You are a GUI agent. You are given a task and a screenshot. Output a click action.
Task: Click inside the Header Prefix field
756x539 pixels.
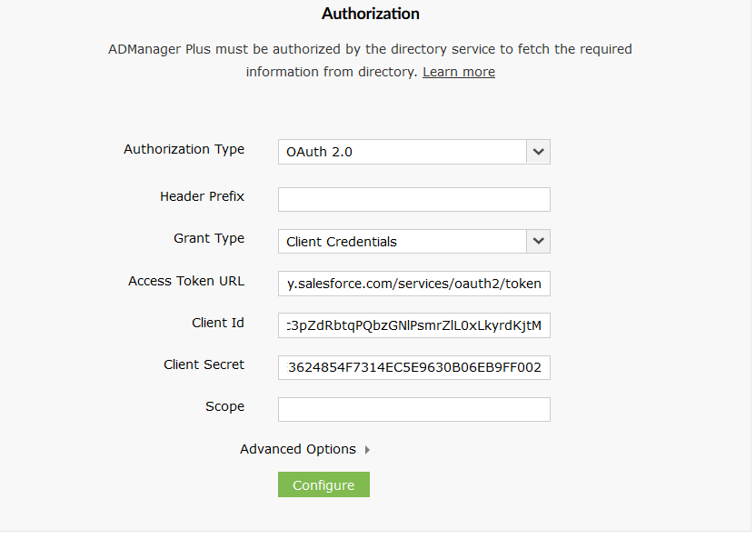tap(413, 199)
